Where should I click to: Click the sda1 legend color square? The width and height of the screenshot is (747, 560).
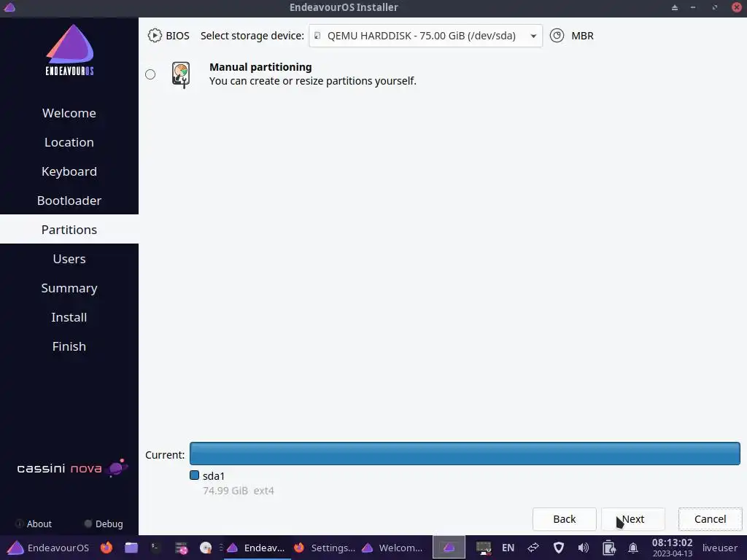pos(194,475)
